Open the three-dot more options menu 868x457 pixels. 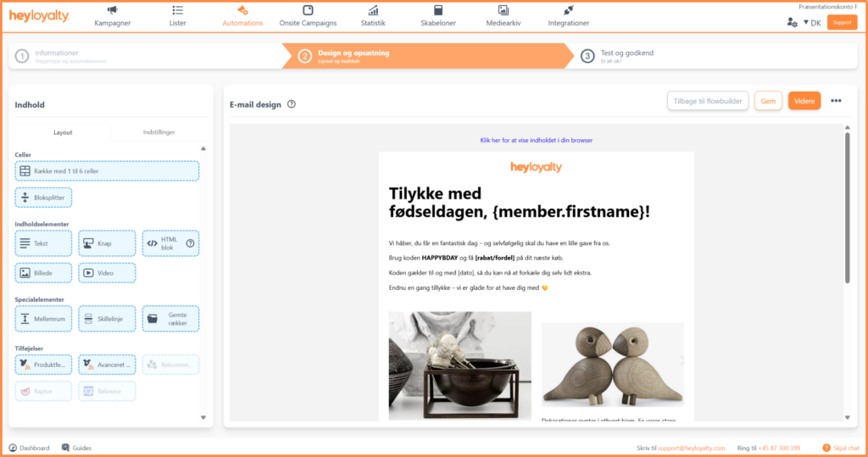coord(836,101)
